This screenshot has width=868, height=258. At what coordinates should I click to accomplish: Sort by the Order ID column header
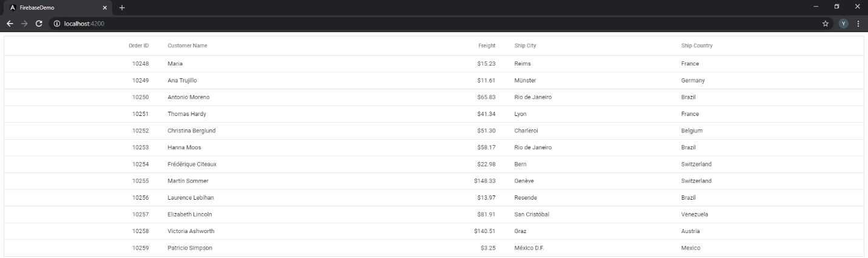[x=138, y=46]
